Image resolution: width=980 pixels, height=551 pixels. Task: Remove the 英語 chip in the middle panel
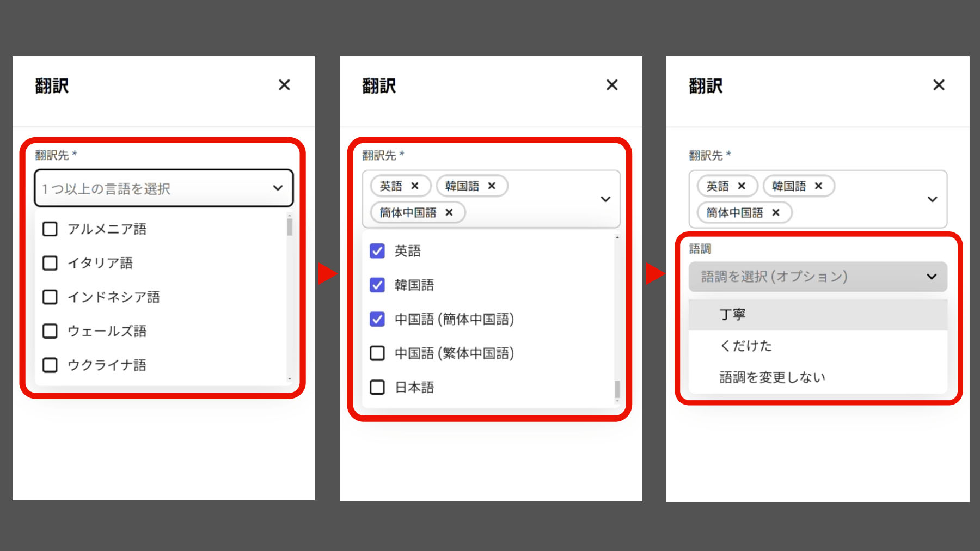coord(415,186)
